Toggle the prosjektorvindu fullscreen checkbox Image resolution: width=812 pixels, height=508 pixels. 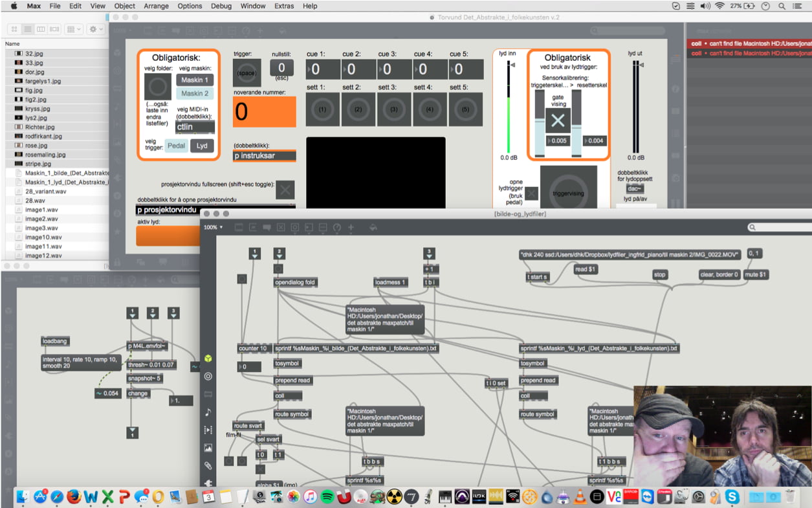point(285,190)
